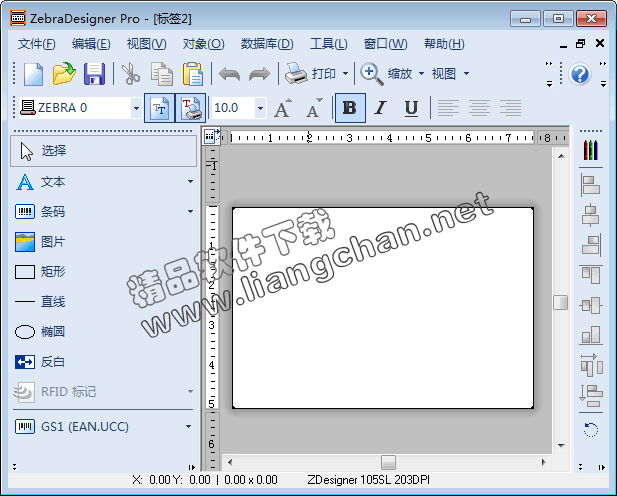Redo the last undone action
This screenshot has height=496, width=617.
click(260, 74)
